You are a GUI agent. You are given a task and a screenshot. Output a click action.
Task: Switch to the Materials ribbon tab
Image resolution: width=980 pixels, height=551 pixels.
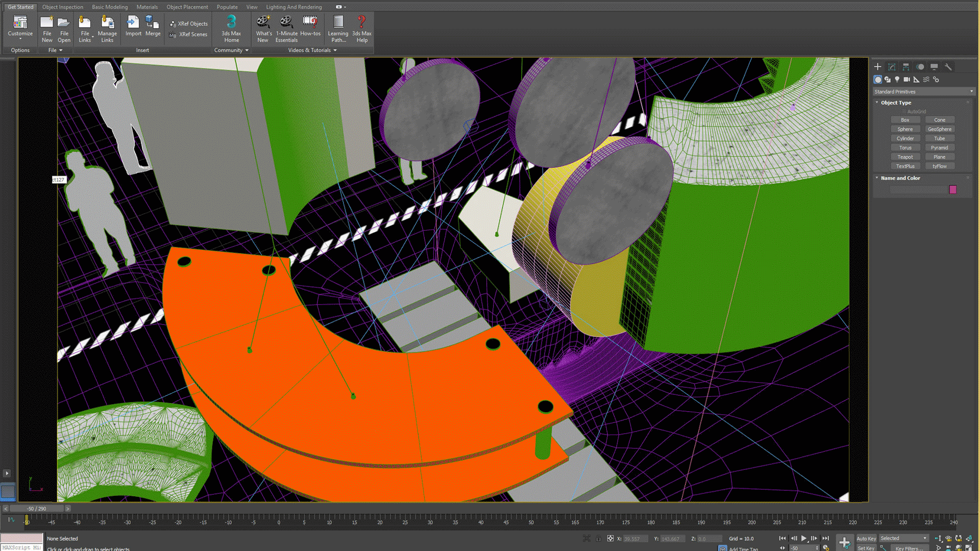[147, 7]
